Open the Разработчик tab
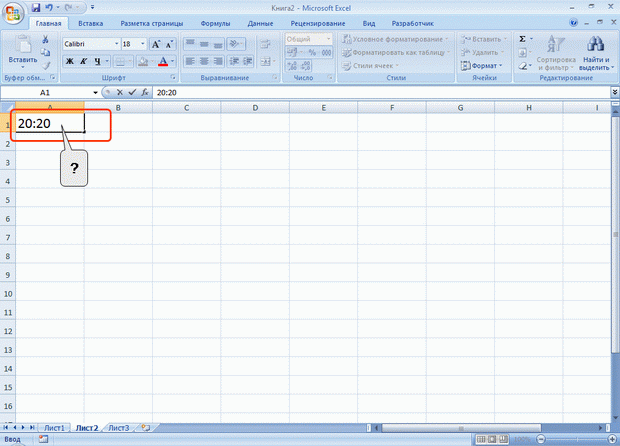This screenshot has height=446, width=620. (412, 23)
